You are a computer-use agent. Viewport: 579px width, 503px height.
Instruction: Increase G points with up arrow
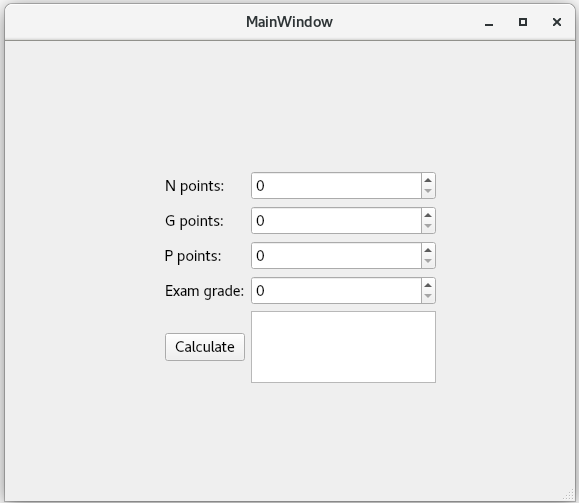pos(428,215)
